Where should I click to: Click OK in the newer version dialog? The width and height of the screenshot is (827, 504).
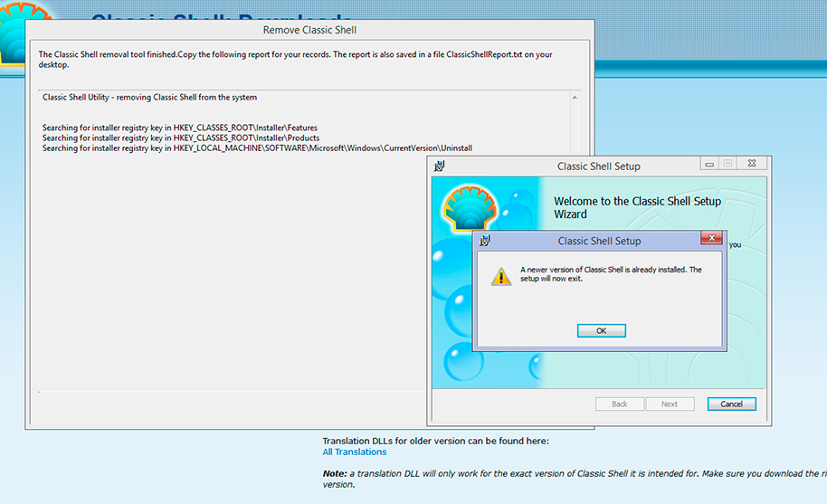(601, 331)
